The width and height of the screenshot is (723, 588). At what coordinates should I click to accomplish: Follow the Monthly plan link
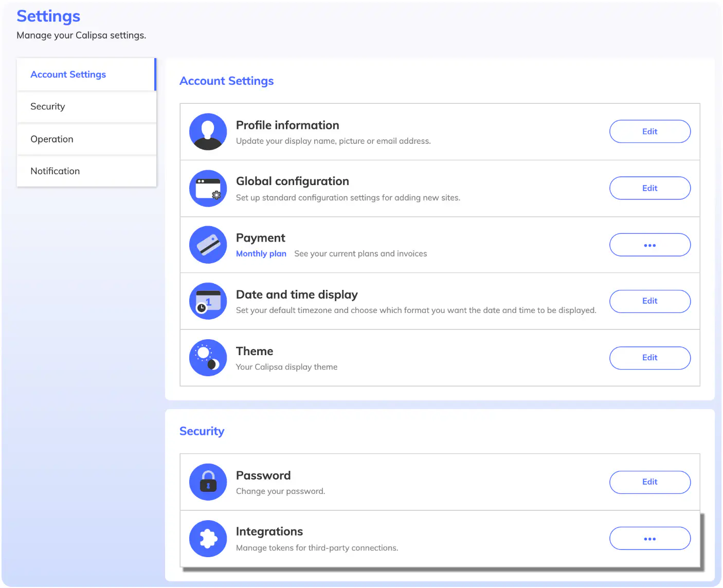[x=261, y=254]
